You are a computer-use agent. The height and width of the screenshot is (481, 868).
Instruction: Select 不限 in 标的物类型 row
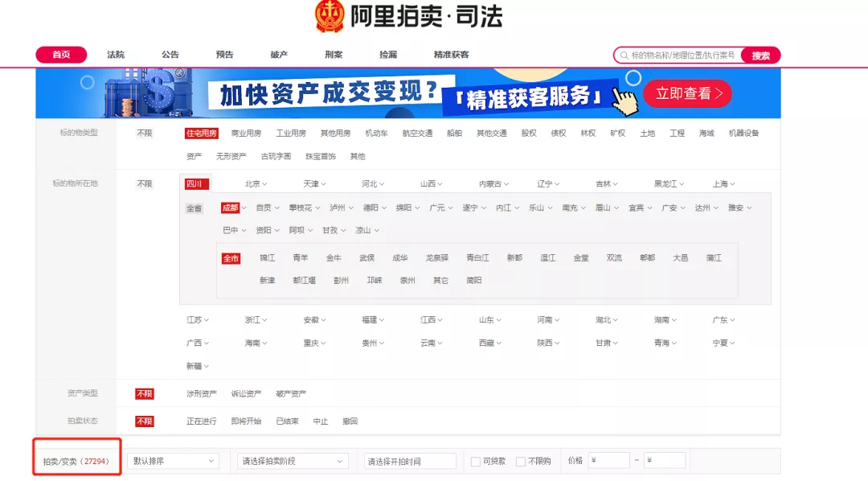tap(145, 134)
